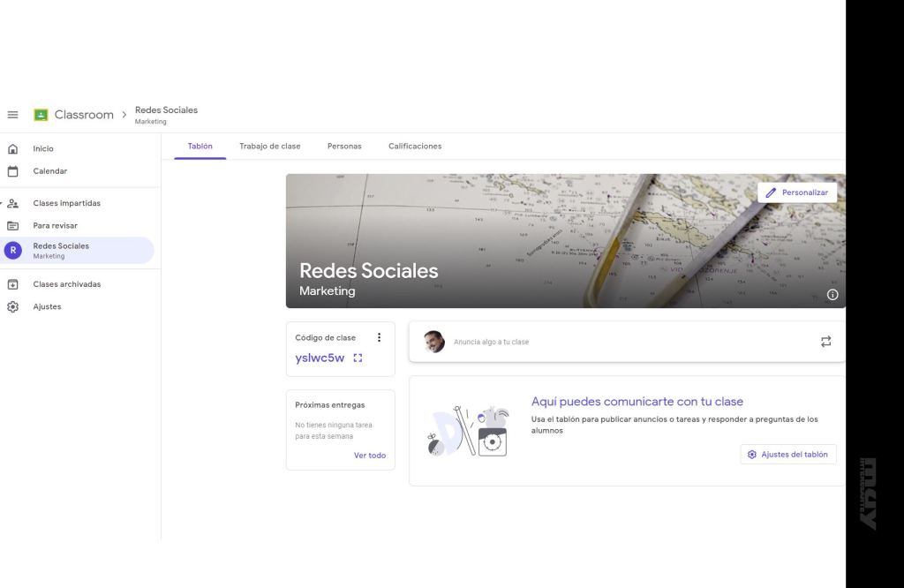Switch to the Trabajo de clase tab
The width and height of the screenshot is (904, 588).
point(269,147)
